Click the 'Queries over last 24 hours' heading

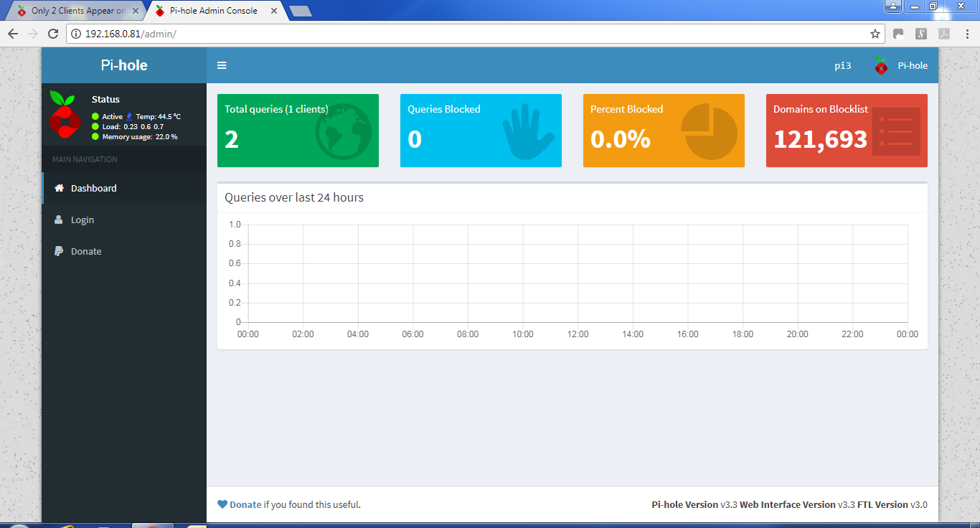(294, 197)
